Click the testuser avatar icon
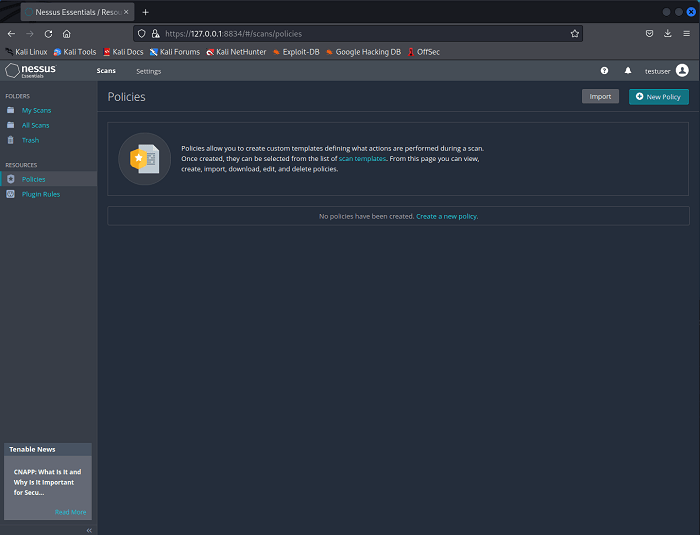The height and width of the screenshot is (535, 700). coord(682,71)
